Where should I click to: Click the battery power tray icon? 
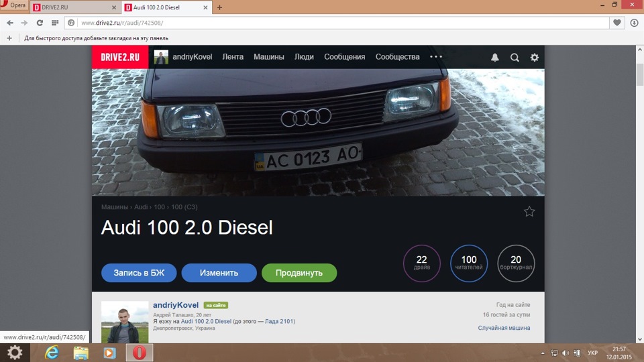point(577,353)
